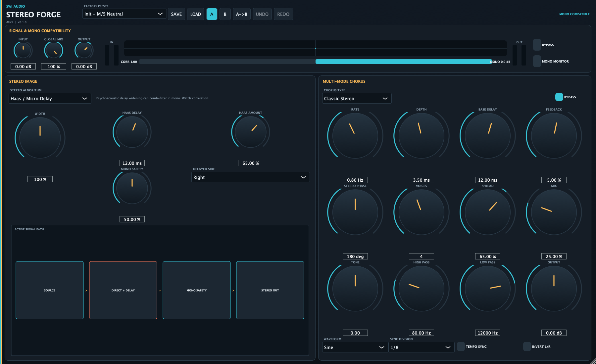This screenshot has height=364, width=596.
Task: Click the Global Mix value 100 %
Action: (54, 67)
